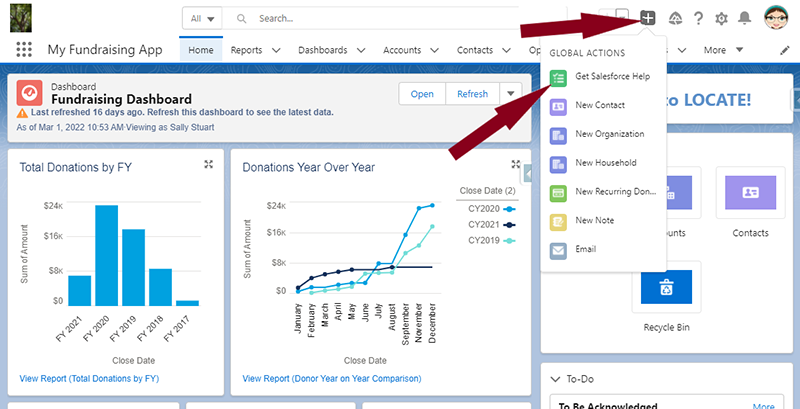This screenshot has height=409, width=800.
Task: Select Email from Global Actions
Action: (x=585, y=249)
